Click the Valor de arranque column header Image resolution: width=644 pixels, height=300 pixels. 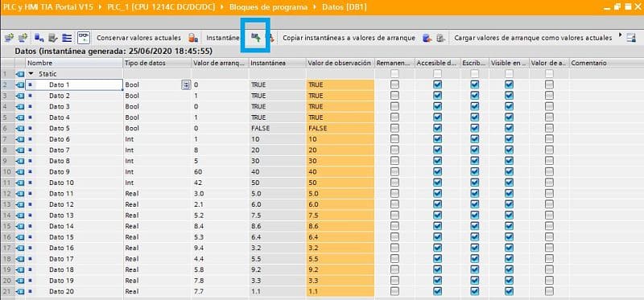click(220, 64)
